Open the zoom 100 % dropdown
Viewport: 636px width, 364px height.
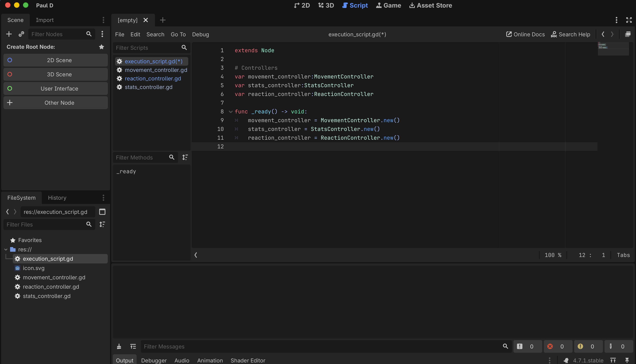(x=553, y=255)
